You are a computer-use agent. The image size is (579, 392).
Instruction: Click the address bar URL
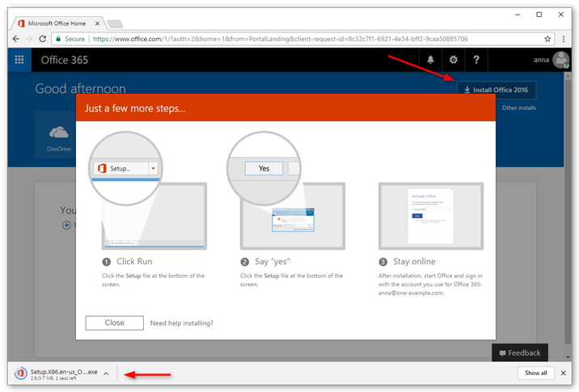[280, 39]
